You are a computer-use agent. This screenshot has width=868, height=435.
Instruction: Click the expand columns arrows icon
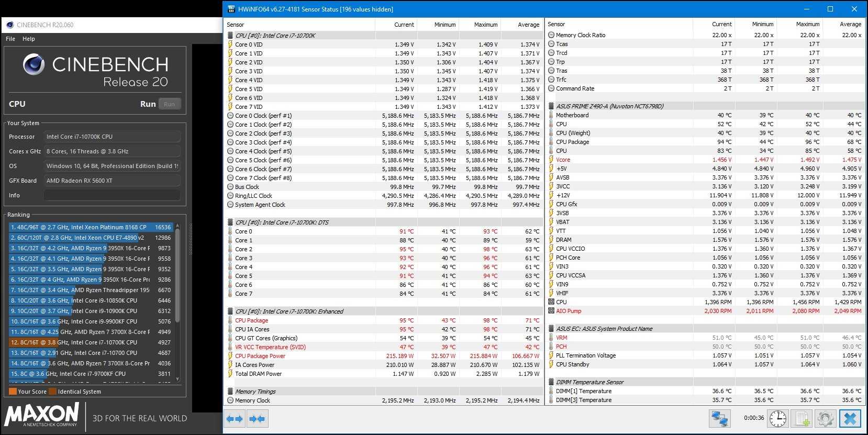tap(235, 419)
